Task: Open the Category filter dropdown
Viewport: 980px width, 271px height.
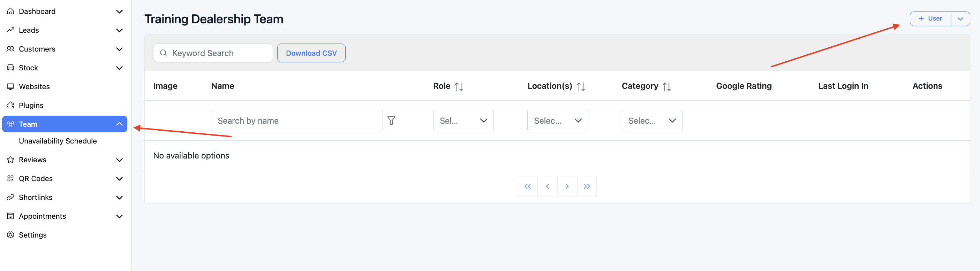Action: click(652, 121)
